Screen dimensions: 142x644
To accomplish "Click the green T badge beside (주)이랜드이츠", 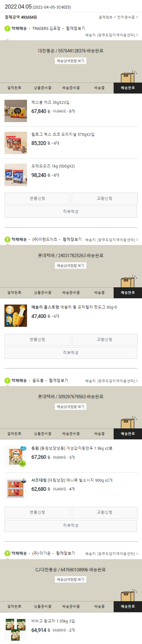I will (8, 240).
